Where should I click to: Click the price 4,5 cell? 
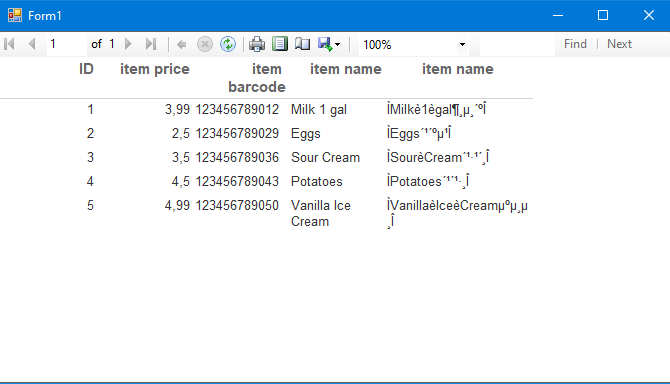pyautogui.click(x=181, y=181)
